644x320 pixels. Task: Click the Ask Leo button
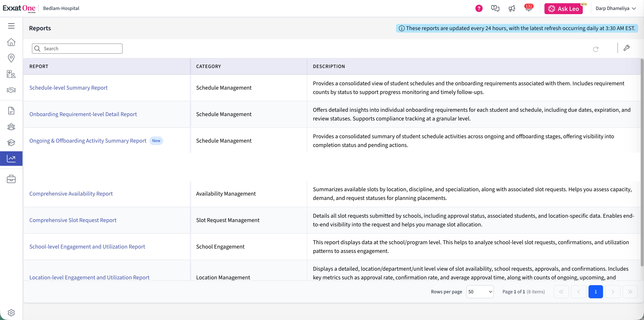click(x=563, y=9)
